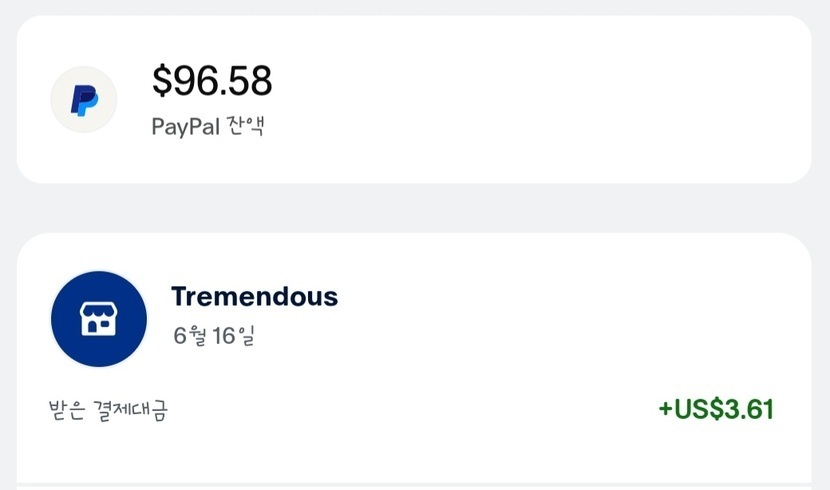Select the PayPal 잔액 label
The width and height of the screenshot is (830, 490).
207,127
